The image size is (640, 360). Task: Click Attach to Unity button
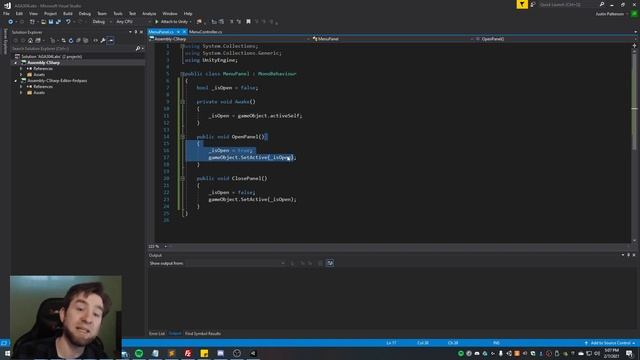click(x=171, y=22)
